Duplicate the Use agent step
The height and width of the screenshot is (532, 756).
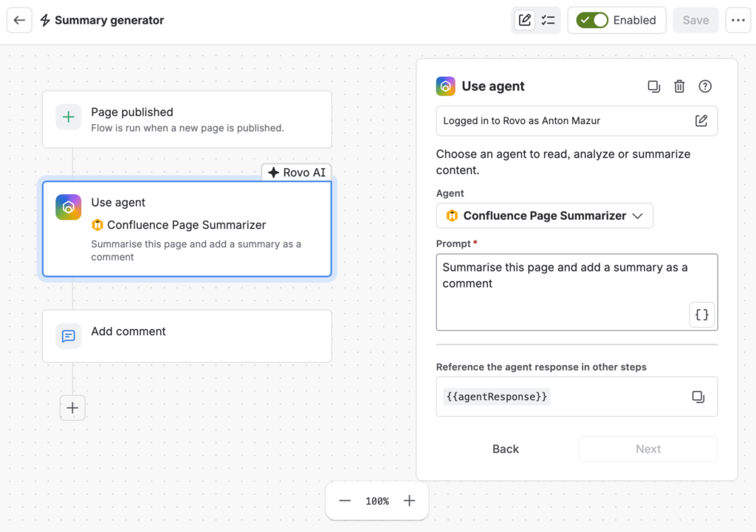tap(654, 86)
